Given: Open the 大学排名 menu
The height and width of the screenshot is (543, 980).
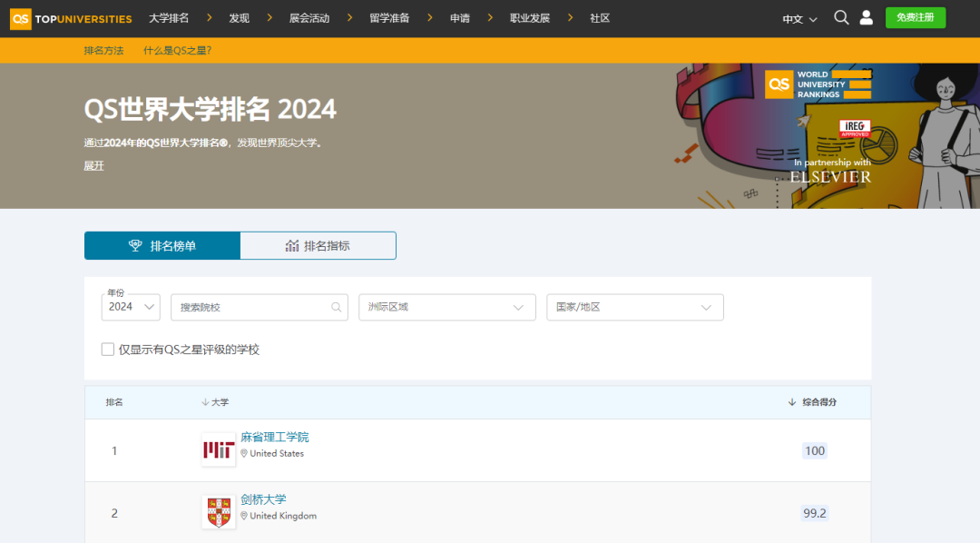Looking at the screenshot, I should click(169, 18).
